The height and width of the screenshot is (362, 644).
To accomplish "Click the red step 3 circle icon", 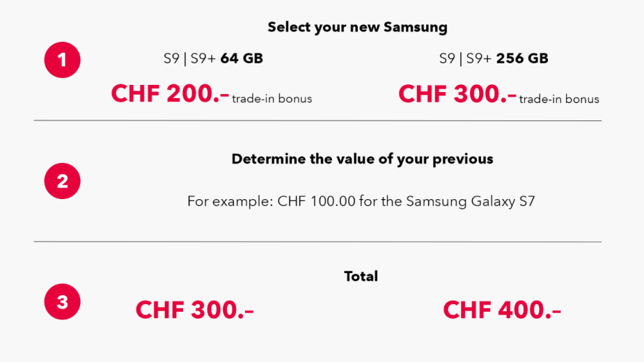I will tap(63, 301).
